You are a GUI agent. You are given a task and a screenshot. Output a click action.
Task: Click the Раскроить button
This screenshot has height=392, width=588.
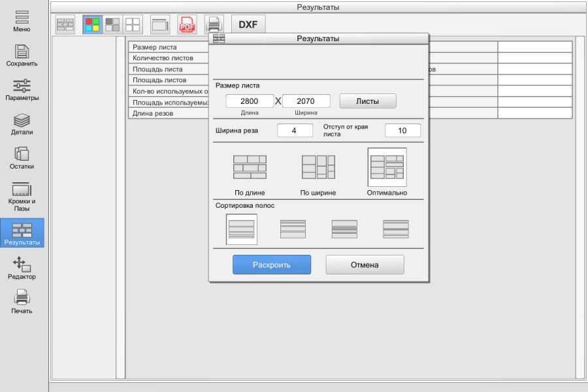272,265
